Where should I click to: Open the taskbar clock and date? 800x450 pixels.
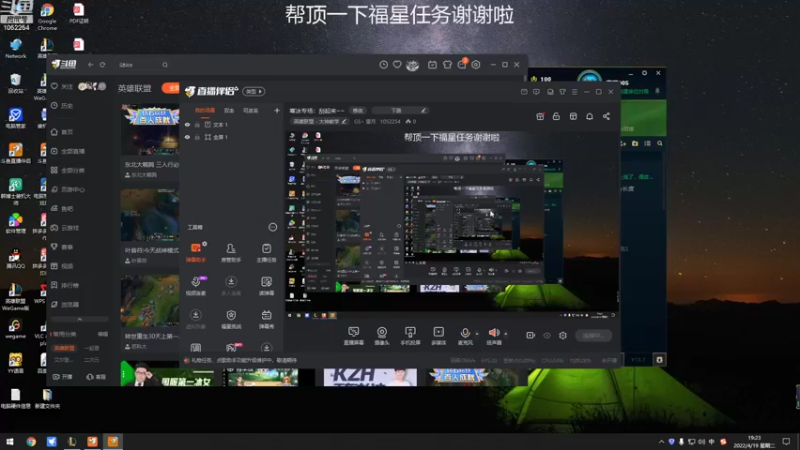(754, 442)
